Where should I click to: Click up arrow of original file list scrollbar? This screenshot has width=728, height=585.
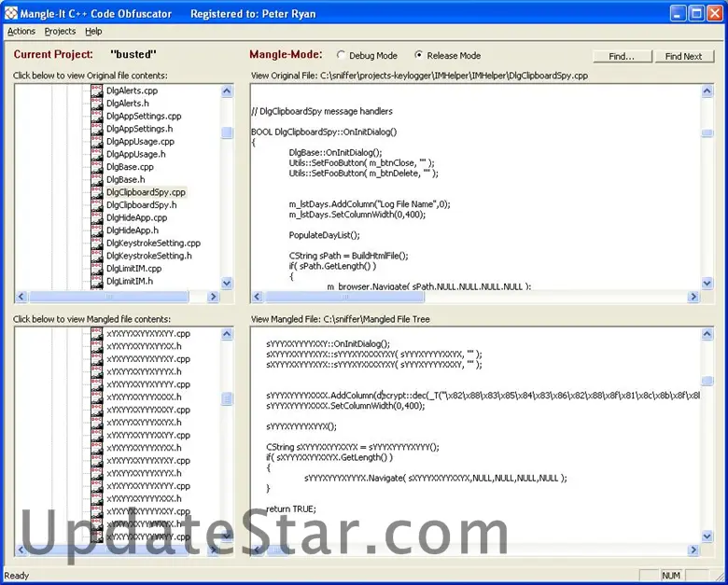(227, 91)
